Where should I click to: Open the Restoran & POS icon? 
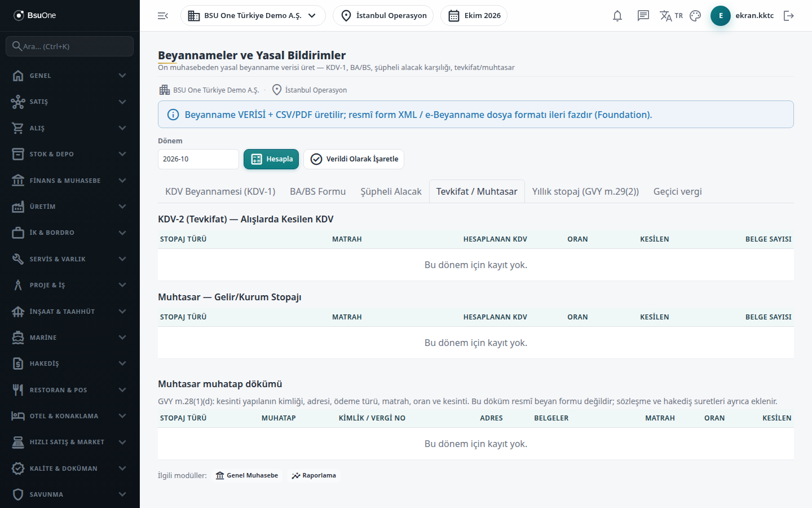tap(18, 390)
